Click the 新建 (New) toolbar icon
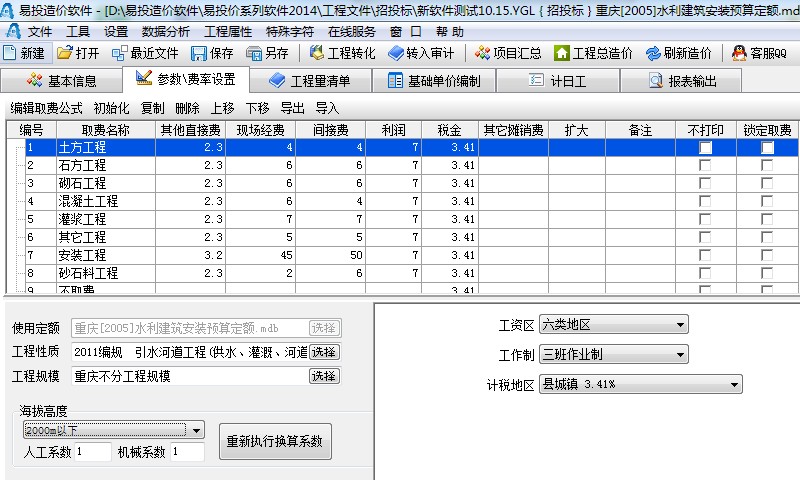 point(25,53)
